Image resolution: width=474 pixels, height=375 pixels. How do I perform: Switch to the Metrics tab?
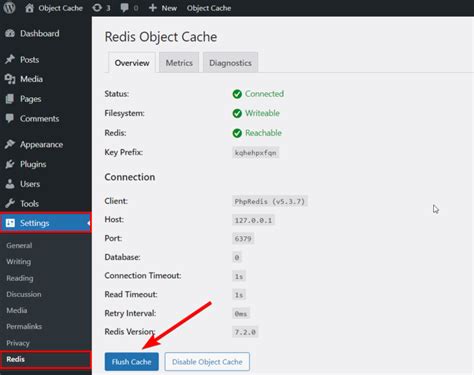coord(179,63)
